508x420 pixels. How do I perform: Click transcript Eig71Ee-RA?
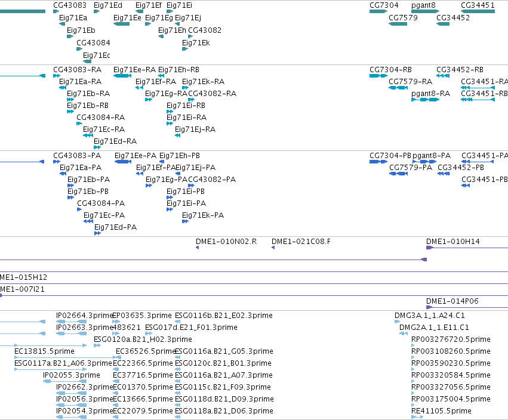(x=134, y=70)
